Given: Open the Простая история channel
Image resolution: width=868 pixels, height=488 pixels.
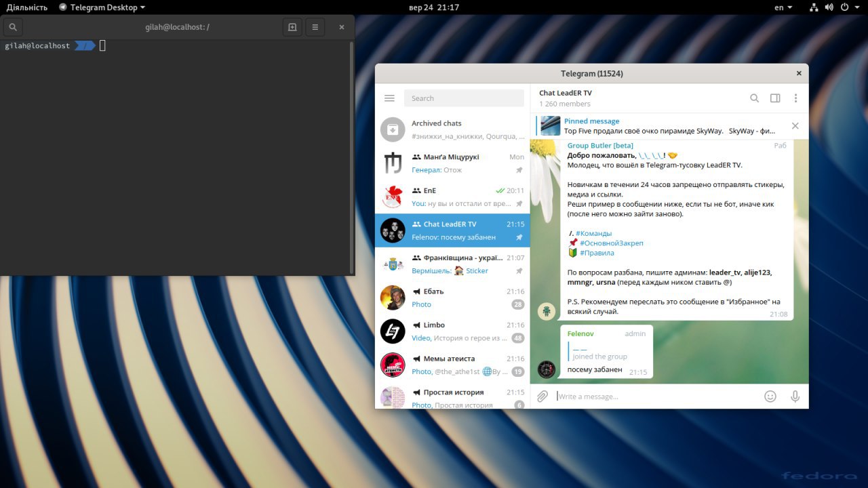Looking at the screenshot, I should coord(452,396).
